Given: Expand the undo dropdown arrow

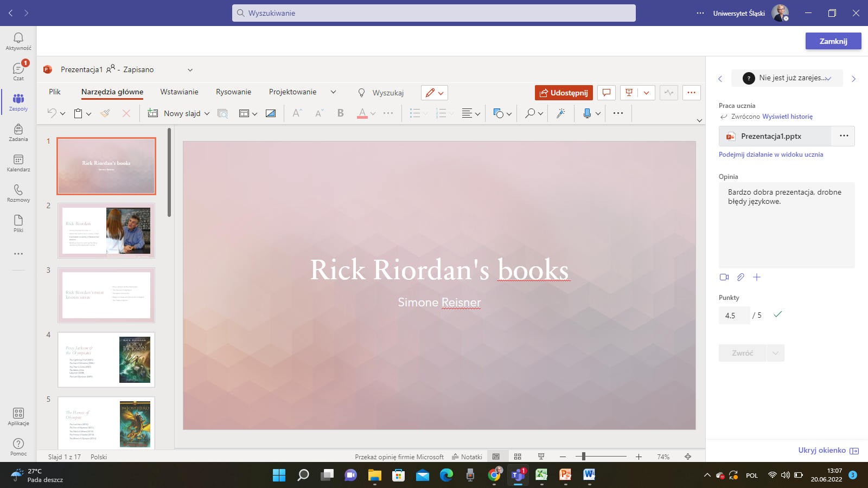Looking at the screenshot, I should [x=63, y=113].
